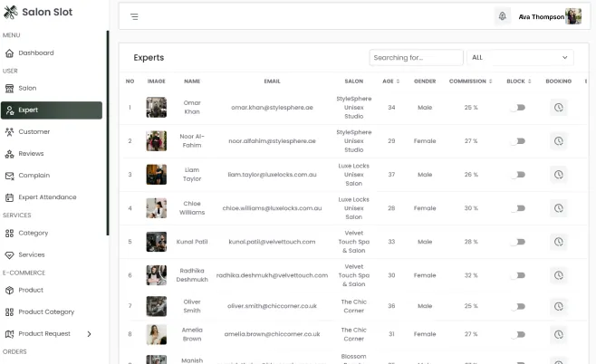Click the Product Category menu label
The width and height of the screenshot is (596, 364).
(46, 312)
